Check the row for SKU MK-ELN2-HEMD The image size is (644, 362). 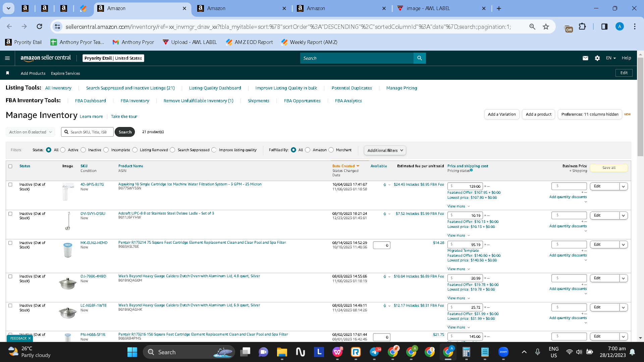[10, 243]
